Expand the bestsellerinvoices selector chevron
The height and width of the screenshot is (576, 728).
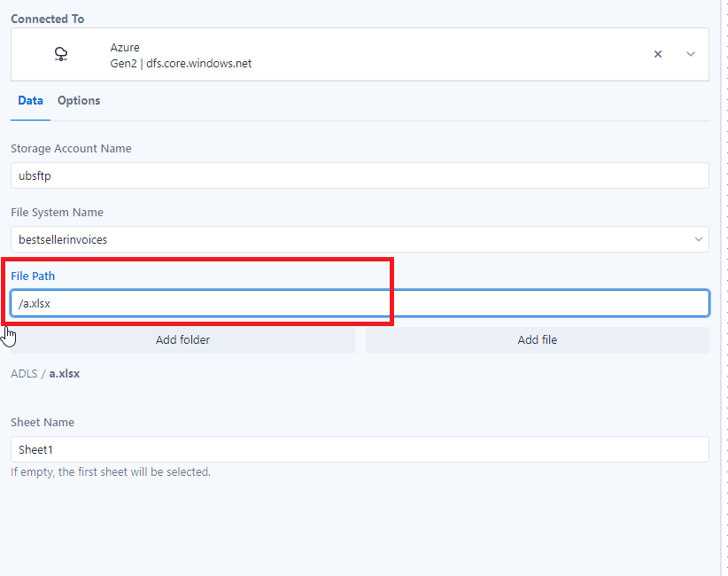698,239
